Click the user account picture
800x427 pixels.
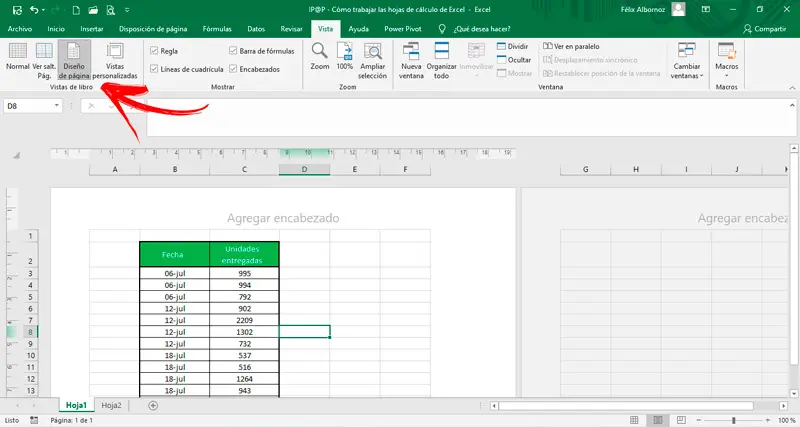point(678,9)
